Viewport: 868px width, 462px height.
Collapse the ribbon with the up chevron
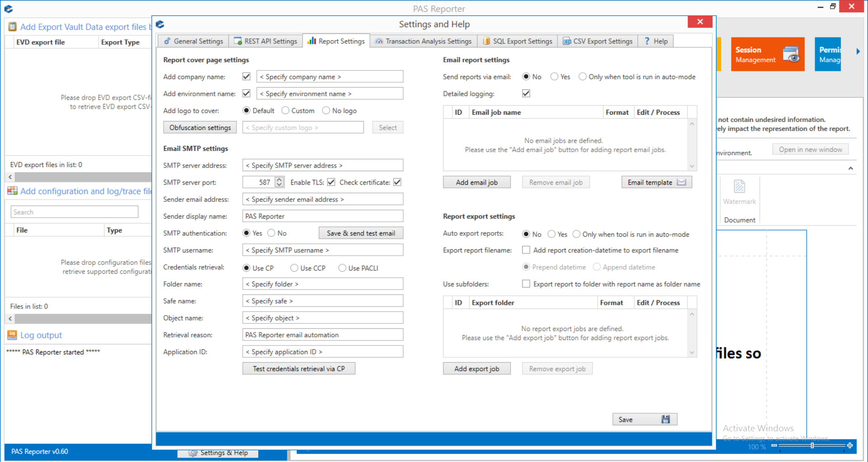point(850,168)
